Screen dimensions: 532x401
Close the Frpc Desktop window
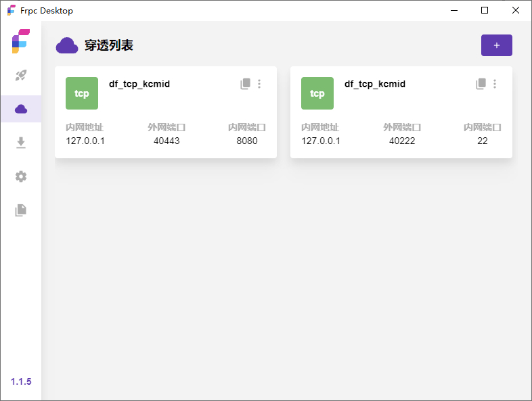(x=515, y=11)
